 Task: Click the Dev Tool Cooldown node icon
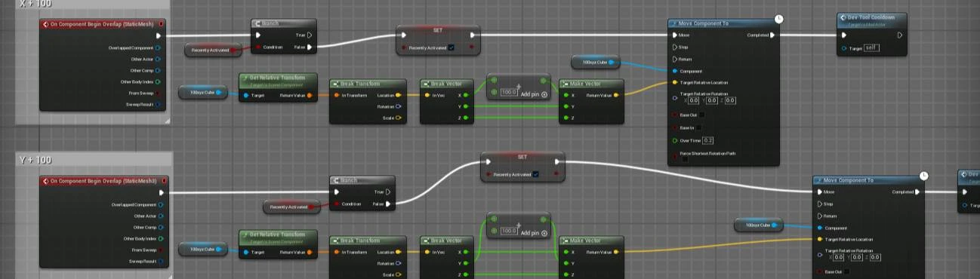[843, 17]
